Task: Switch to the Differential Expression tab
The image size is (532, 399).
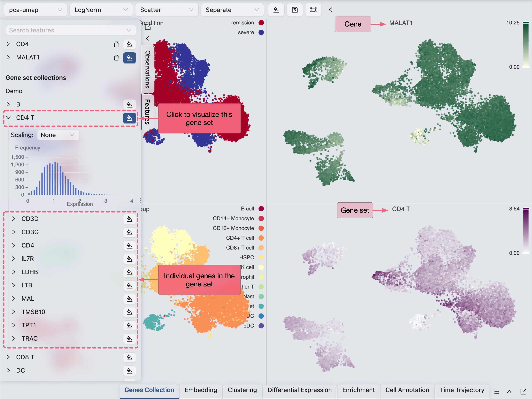Action: [x=299, y=390]
